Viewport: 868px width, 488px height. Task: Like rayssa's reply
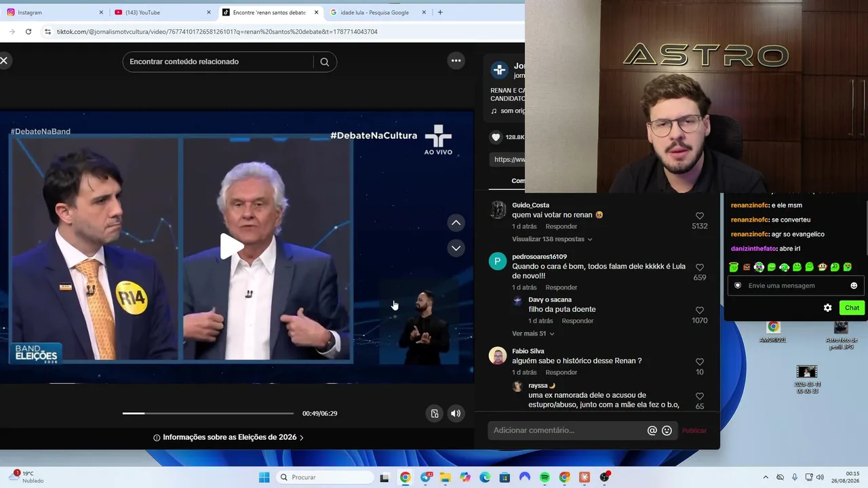[x=700, y=396]
